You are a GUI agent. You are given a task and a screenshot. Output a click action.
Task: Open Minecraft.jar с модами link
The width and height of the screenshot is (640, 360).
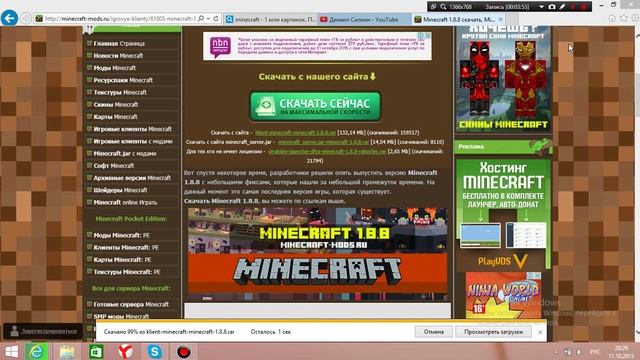124,154
